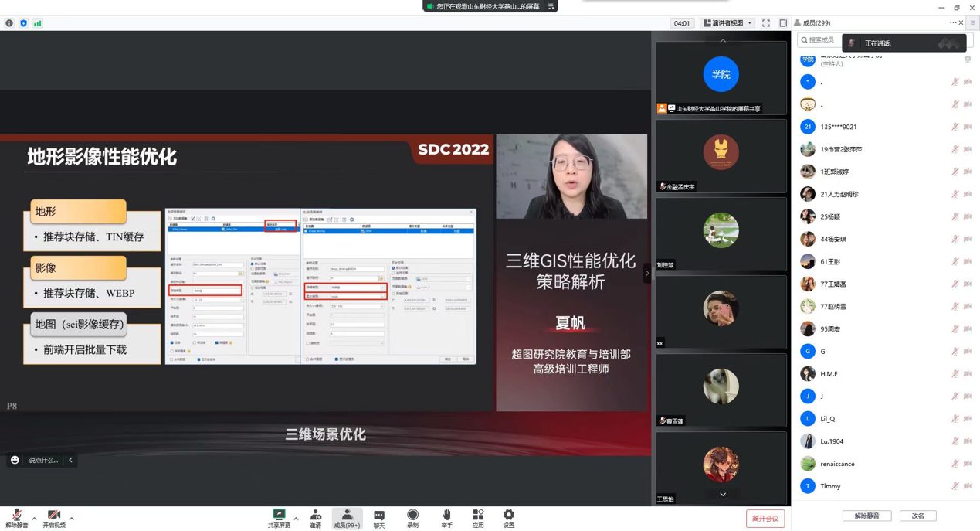Viewport: 980px width, 531px height.
Task: Open the 聊天 chat icon
Action: coord(378,518)
